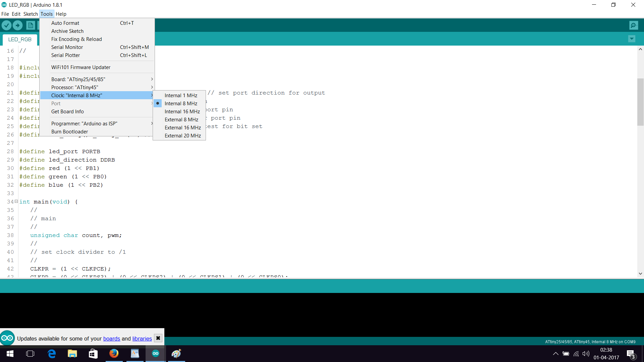
Task: Expand the Programmer Arduino as ISP submenu
Action: tap(97, 124)
